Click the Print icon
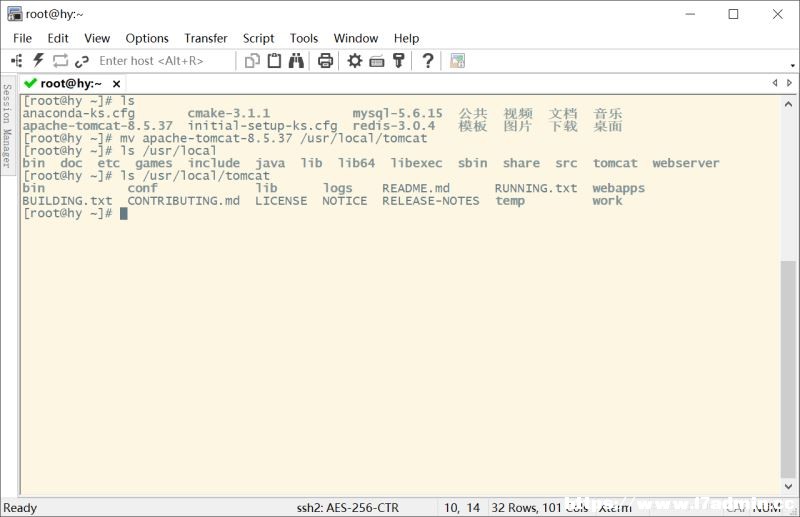The width and height of the screenshot is (800, 517). click(x=326, y=61)
